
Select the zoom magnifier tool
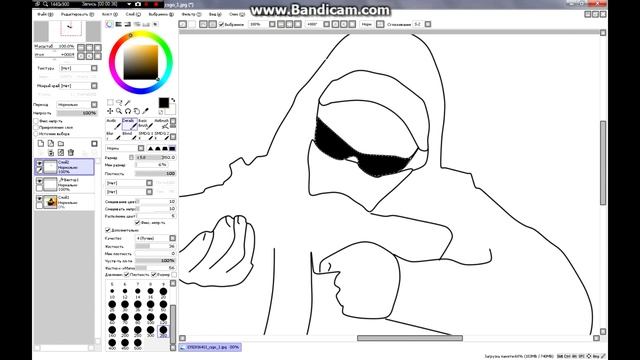point(119,111)
